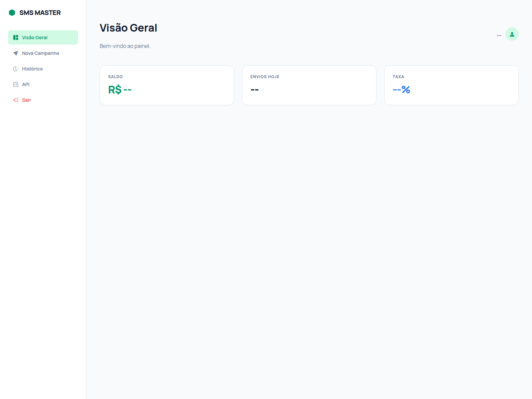Image resolution: width=532 pixels, height=399 pixels.
Task: Click the ENVIOS HOJE card
Action: pyautogui.click(x=309, y=85)
